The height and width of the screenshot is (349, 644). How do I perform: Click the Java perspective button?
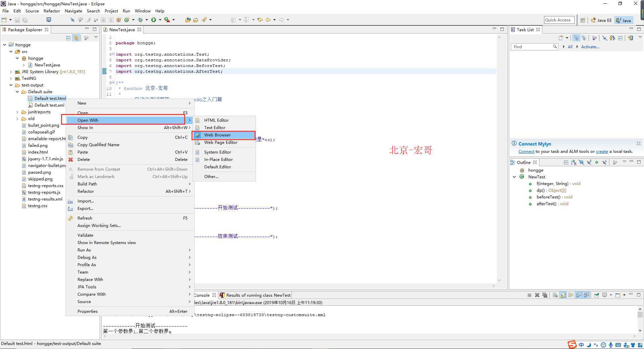(x=624, y=20)
